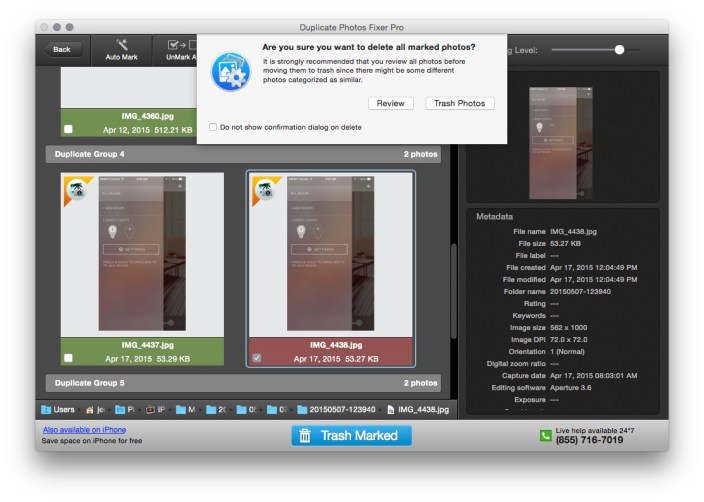
Task: Select the IMG_4437.jpg photo thumbnail
Action: click(x=142, y=255)
